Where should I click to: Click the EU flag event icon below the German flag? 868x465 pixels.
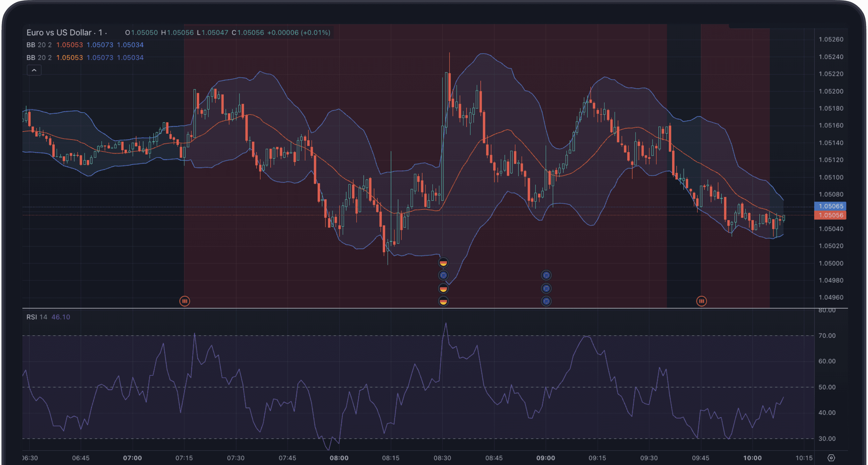point(443,275)
